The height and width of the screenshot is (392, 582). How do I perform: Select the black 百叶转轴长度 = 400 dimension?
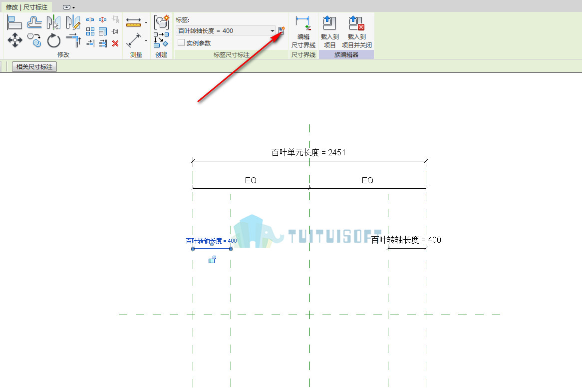[406, 240]
